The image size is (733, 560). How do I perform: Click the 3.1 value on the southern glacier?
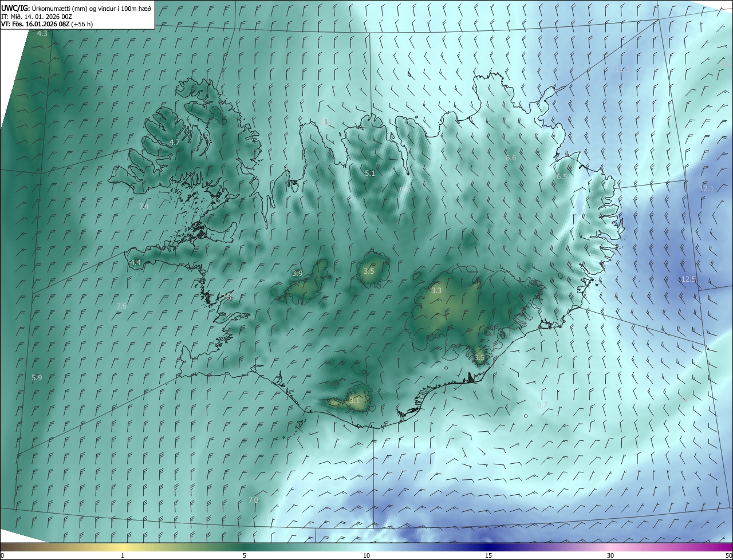pyautogui.click(x=354, y=401)
